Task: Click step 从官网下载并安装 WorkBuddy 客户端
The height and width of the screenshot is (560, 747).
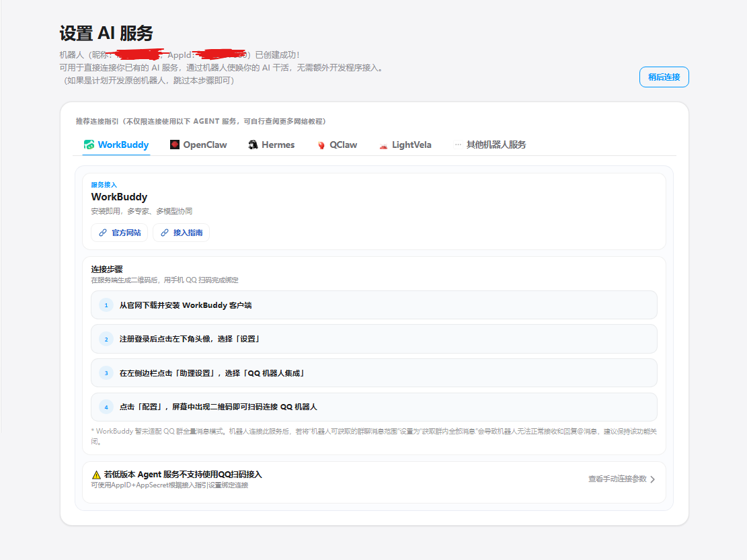Action: pyautogui.click(x=374, y=305)
